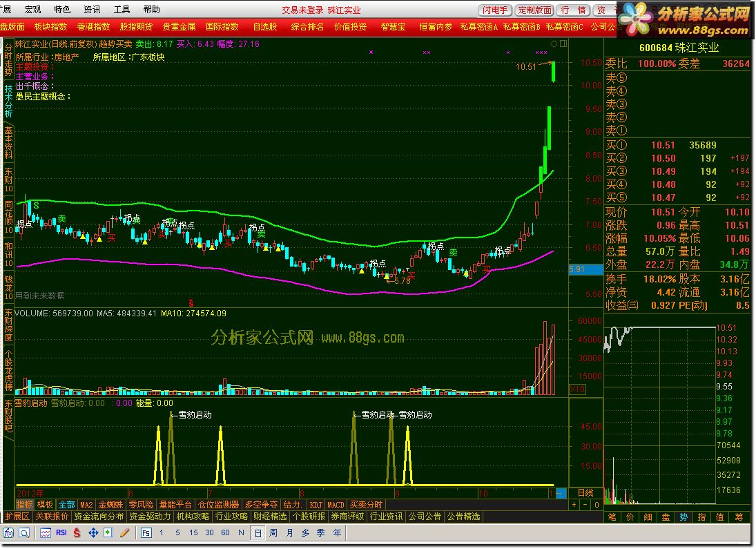Viewport: 756px width, 549px height.
Task: Open 香港指数 in the red toolbar
Action: tap(93, 27)
